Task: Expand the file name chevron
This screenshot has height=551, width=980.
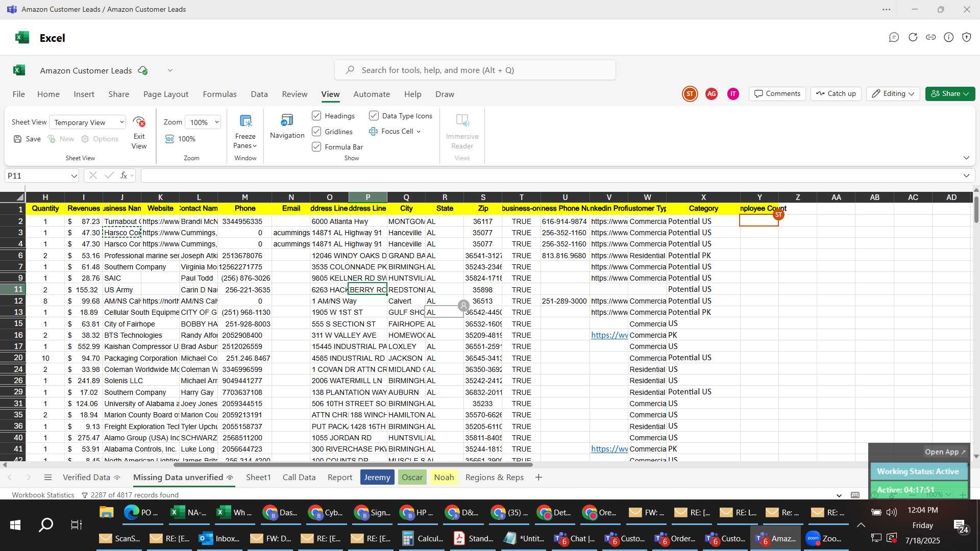Action: pos(170,70)
